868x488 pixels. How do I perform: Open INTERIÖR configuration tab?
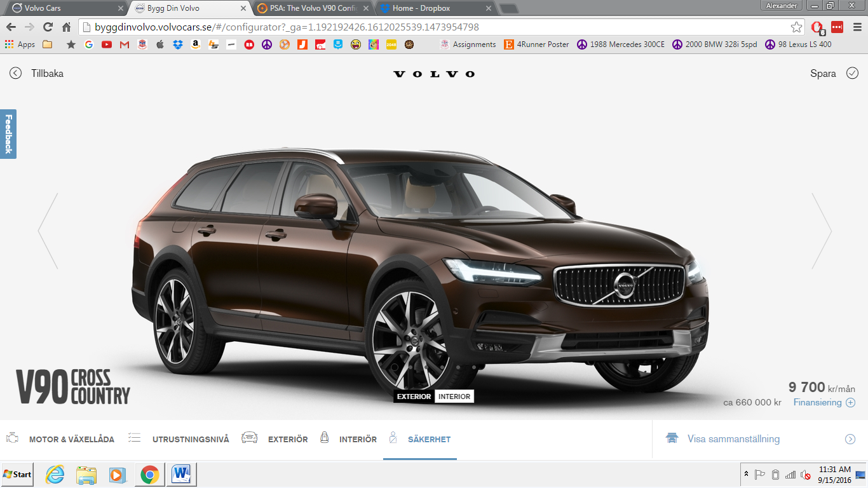point(349,439)
